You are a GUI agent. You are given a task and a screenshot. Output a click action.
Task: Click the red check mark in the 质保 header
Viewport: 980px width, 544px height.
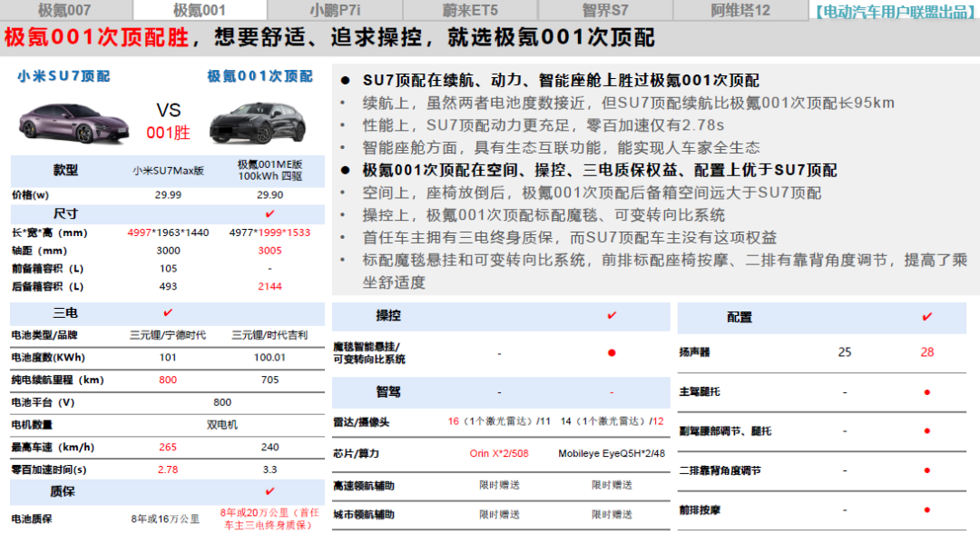tap(270, 491)
